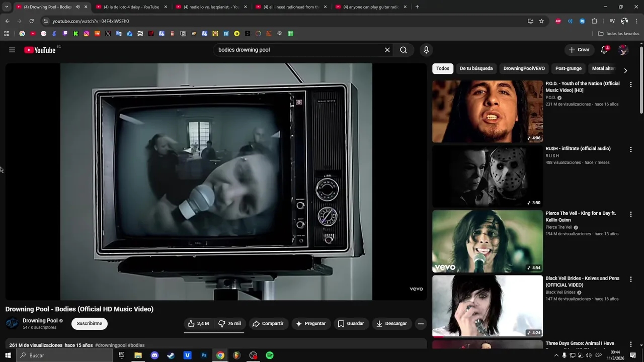Dislike the video with thumbs-down
Screen dimensions: 644x362
[x=229, y=324]
